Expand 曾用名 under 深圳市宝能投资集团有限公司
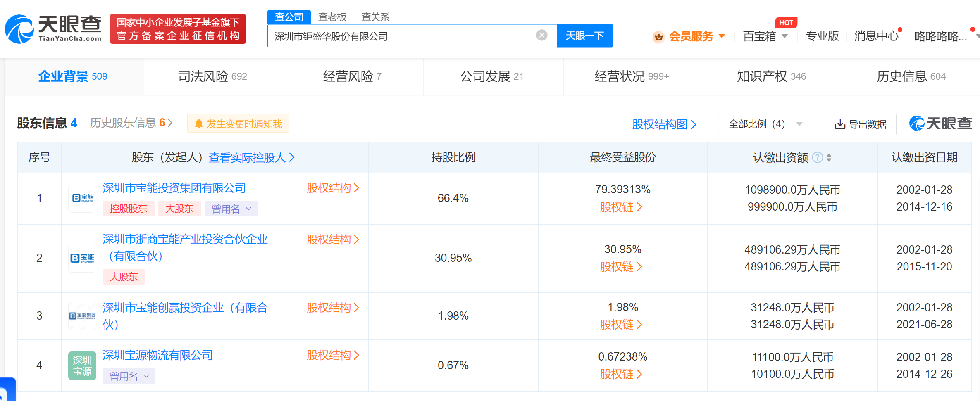 point(231,209)
